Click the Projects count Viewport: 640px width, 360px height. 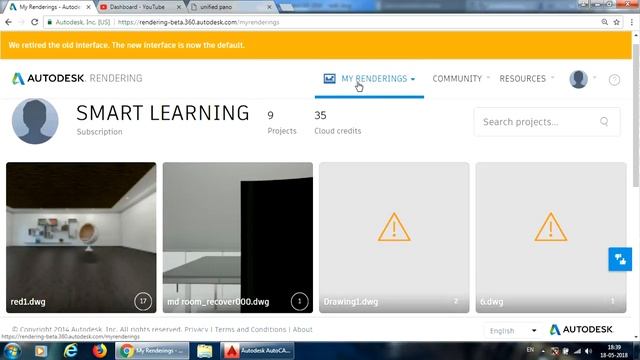coord(270,116)
